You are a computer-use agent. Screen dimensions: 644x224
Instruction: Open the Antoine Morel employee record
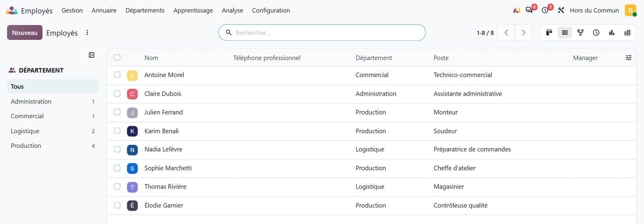[x=164, y=75]
